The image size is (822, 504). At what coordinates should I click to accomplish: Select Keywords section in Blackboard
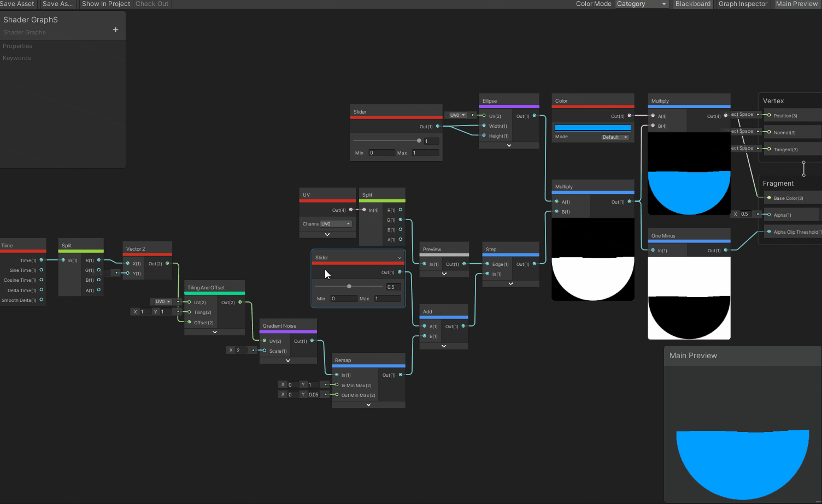[x=17, y=58]
